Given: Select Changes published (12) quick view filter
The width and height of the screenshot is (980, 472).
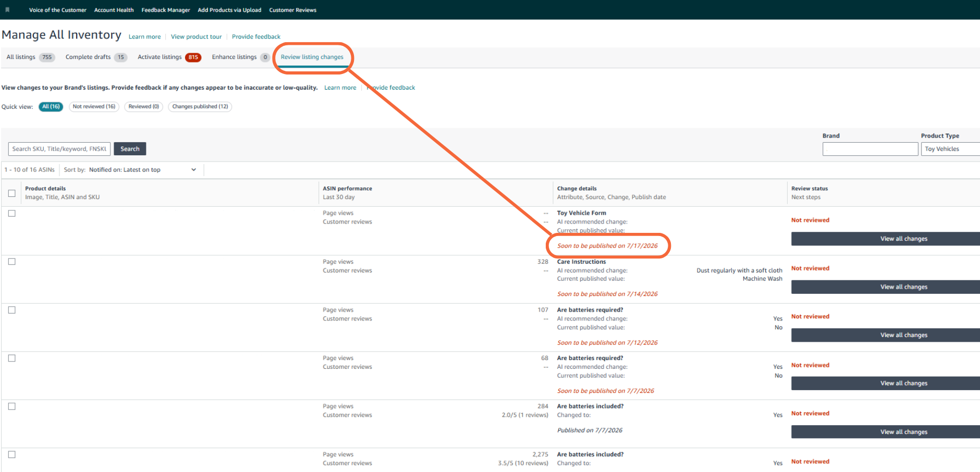Looking at the screenshot, I should [200, 107].
